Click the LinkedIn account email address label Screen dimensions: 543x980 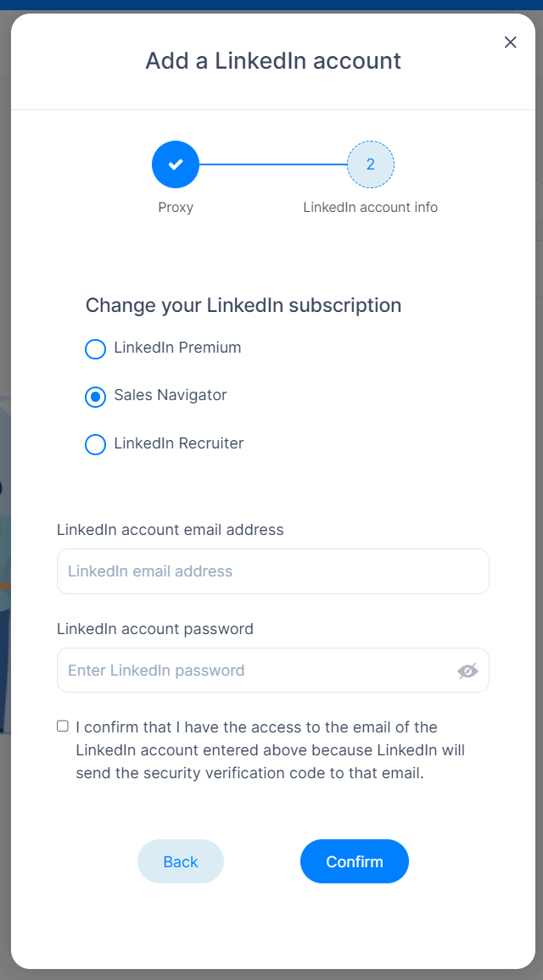[x=171, y=530]
